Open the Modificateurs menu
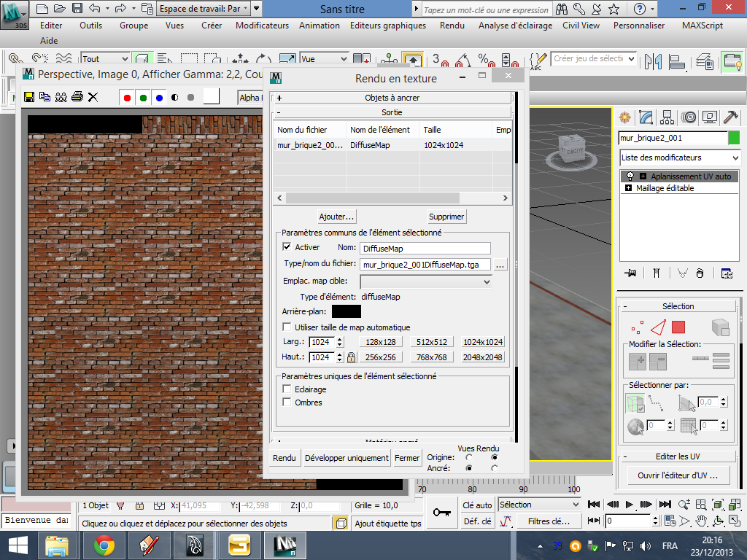The width and height of the screenshot is (747, 560). point(262,26)
